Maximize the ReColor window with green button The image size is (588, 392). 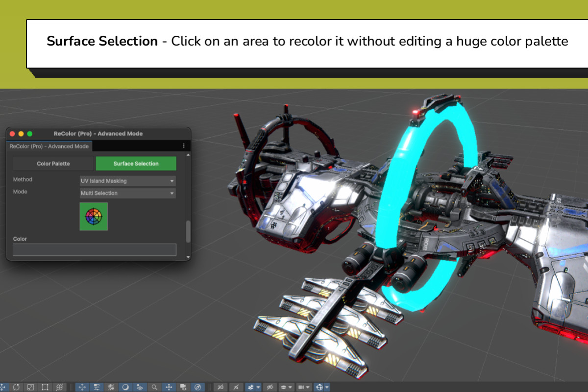(x=29, y=134)
